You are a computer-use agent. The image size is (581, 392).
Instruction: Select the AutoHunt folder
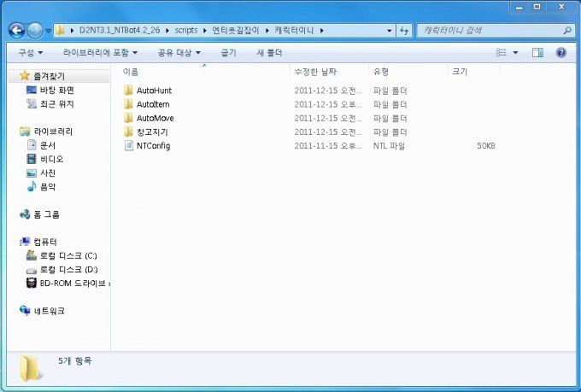coord(155,91)
